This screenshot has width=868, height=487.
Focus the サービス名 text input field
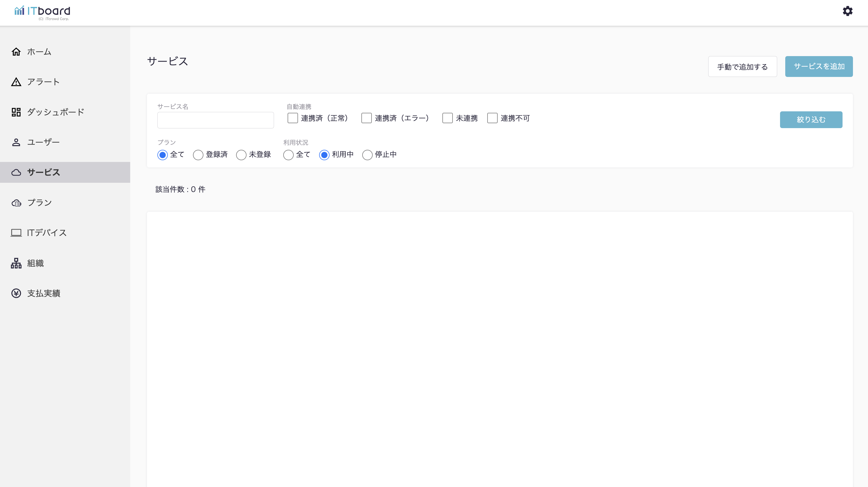click(x=215, y=120)
